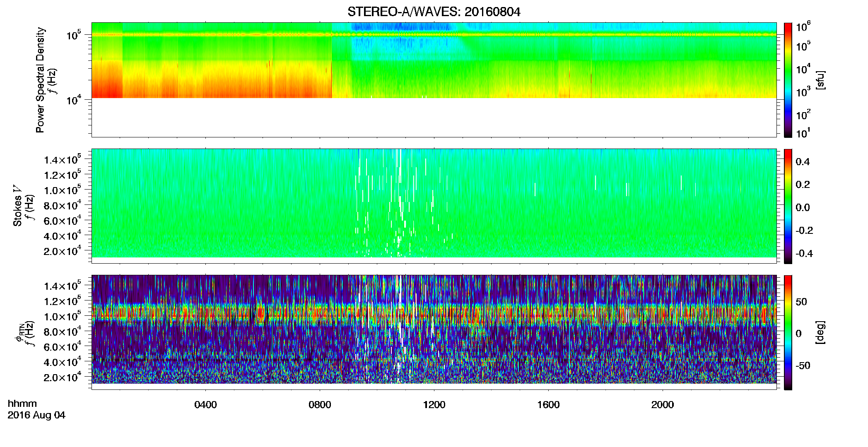The width and height of the screenshot is (868, 447).
Task: Click the 10^3 value on the sfu color bar
Action: [803, 92]
